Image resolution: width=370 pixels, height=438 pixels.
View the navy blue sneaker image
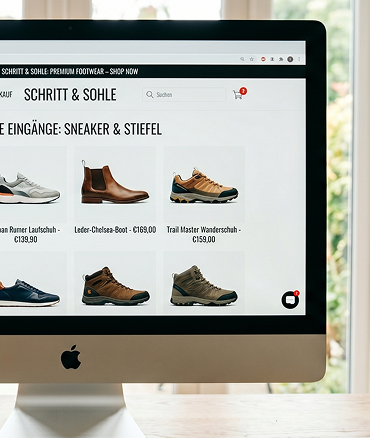[x=33, y=283]
